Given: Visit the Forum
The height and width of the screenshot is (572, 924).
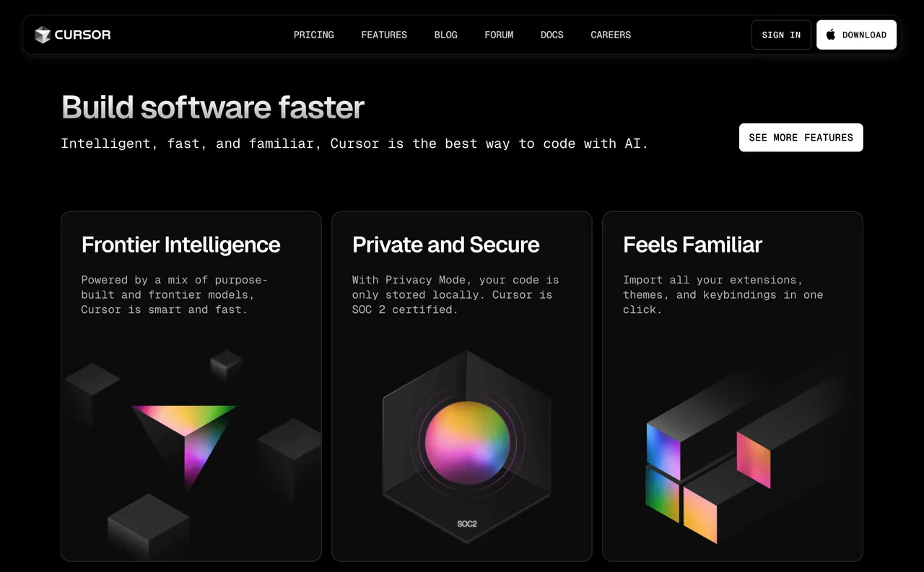Looking at the screenshot, I should (x=499, y=35).
